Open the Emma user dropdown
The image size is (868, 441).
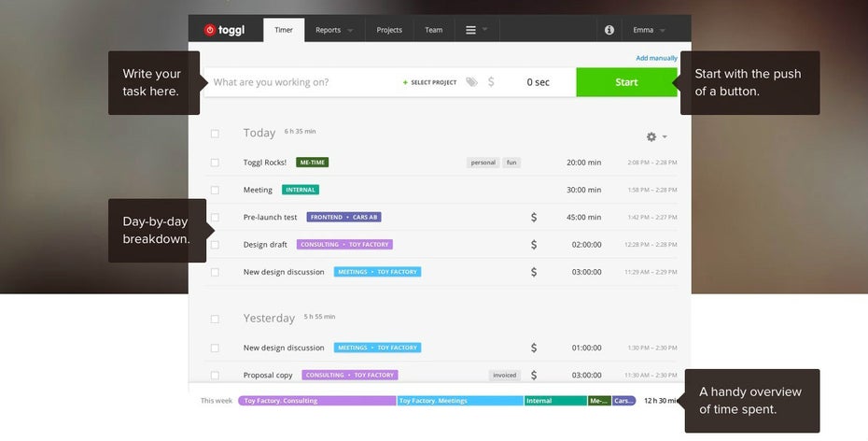(650, 30)
